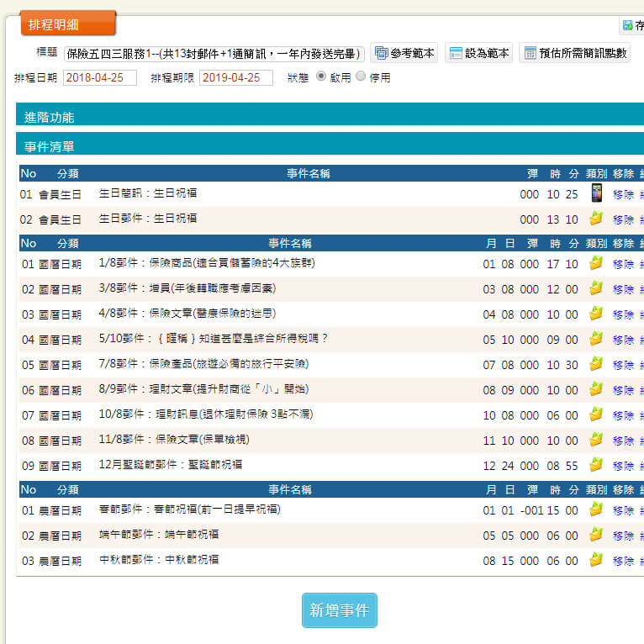Click mail icon for 3/8郵件 row
Screen dimensions: 644x644
[x=596, y=288]
